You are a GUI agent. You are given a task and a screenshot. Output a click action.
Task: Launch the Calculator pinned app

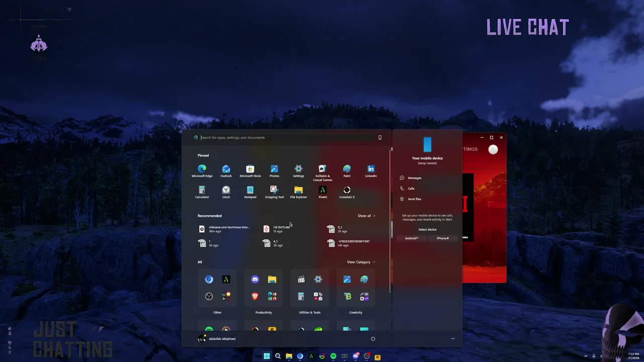coord(202,192)
